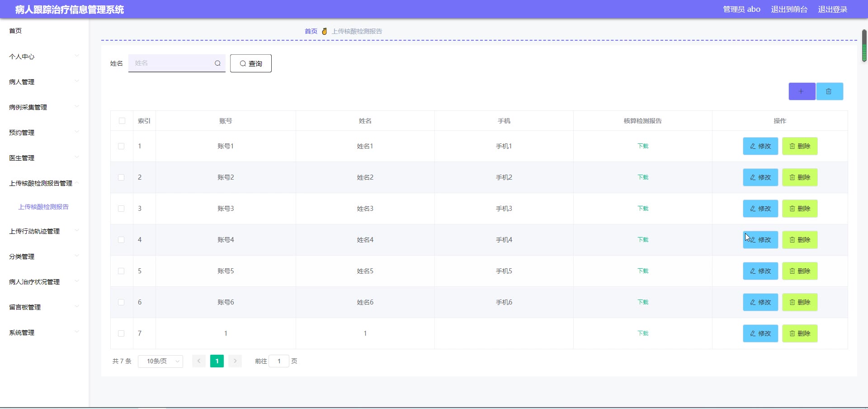The width and height of the screenshot is (868, 409).
Task: Open 首页 in the sidebar
Action: click(x=15, y=31)
